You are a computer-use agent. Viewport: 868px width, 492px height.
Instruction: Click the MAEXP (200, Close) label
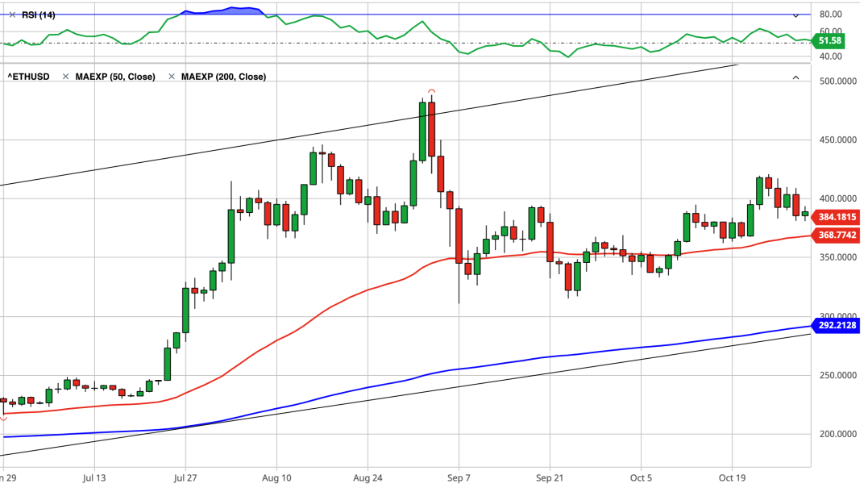(223, 77)
